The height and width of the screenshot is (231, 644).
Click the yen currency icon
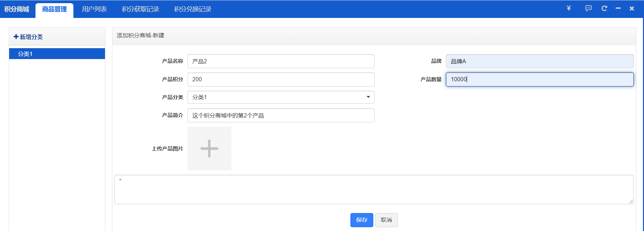pyautogui.click(x=569, y=8)
